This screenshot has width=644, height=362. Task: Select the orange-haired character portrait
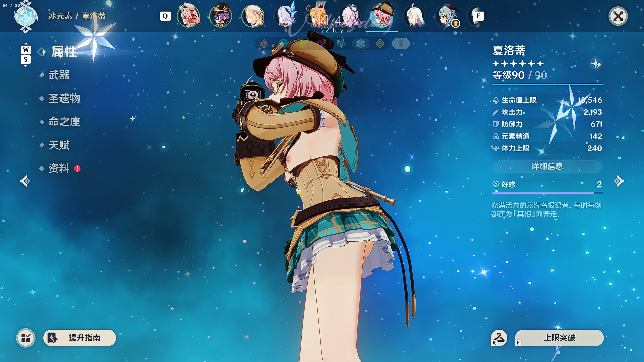pyautogui.click(x=317, y=16)
